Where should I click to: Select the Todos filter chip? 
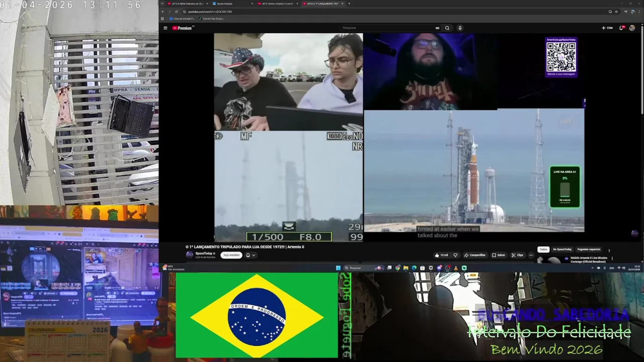(543, 249)
